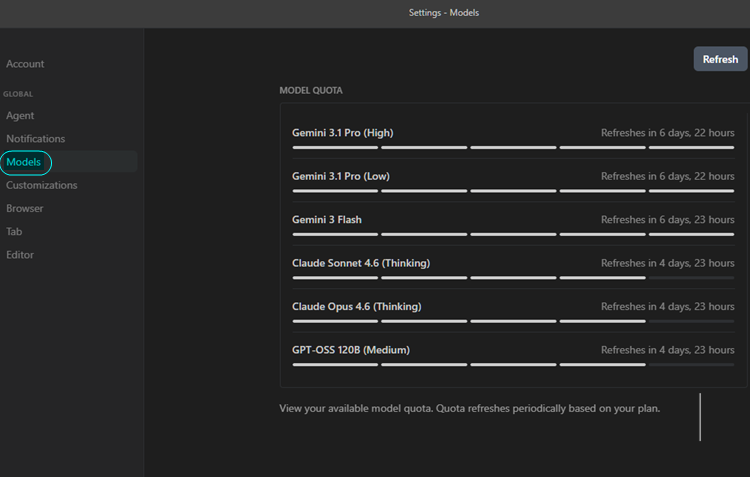Image resolution: width=750 pixels, height=477 pixels.
Task: Click the Claude Opus 4.6 (Thinking) entry
Action: pyautogui.click(x=357, y=307)
